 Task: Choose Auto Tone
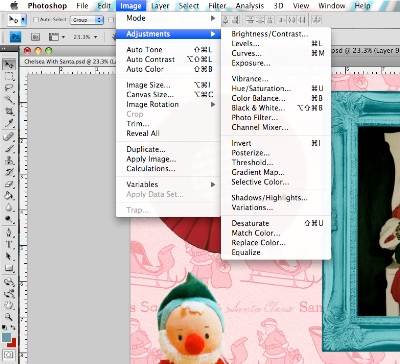tap(168, 50)
